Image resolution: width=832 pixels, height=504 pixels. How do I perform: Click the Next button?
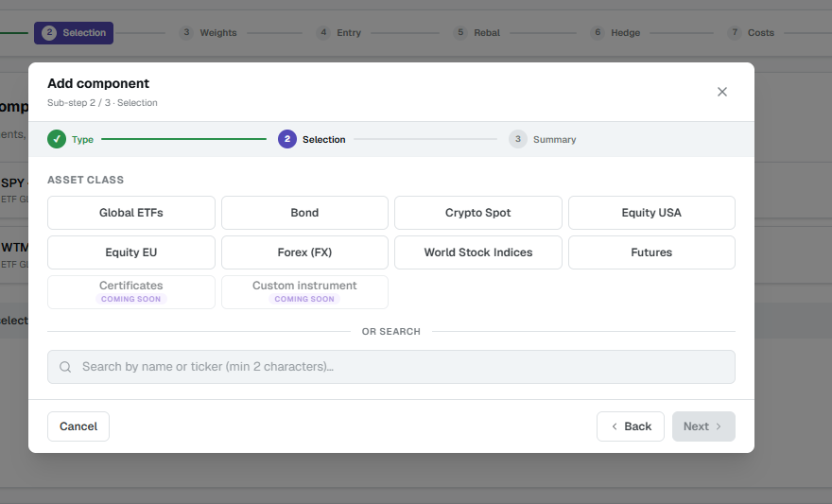(703, 426)
